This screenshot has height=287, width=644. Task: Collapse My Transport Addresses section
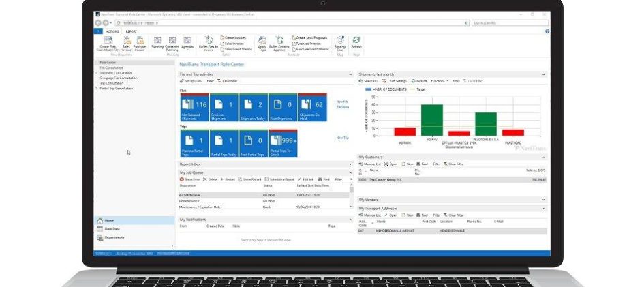coord(544,209)
